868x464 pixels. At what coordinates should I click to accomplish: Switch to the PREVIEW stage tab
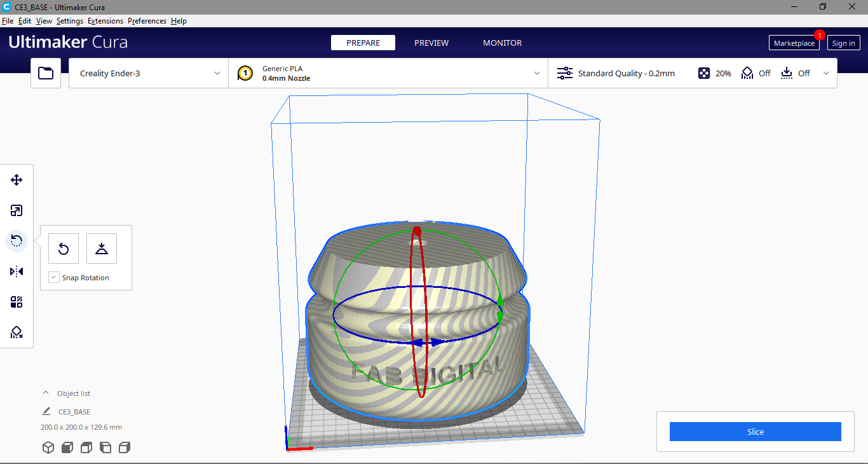click(431, 43)
